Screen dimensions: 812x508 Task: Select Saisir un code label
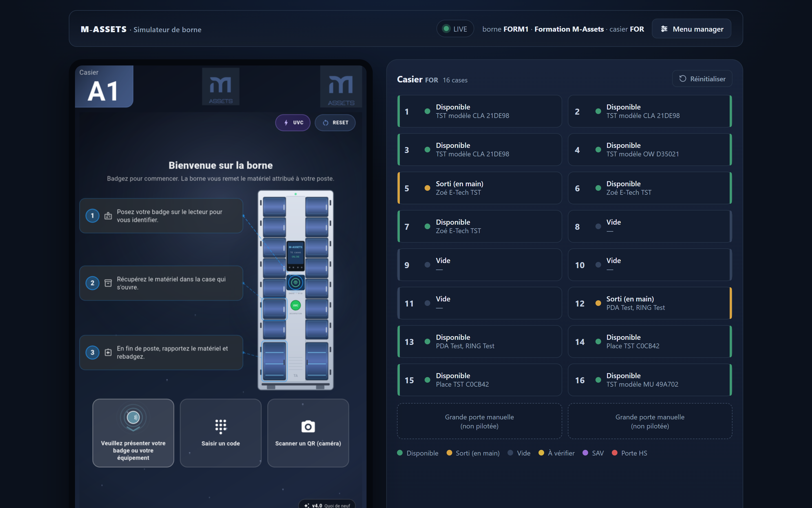(220, 443)
